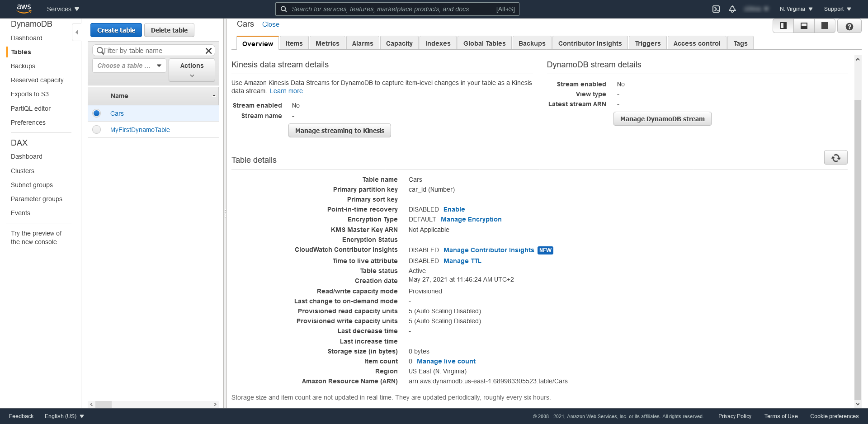The width and height of the screenshot is (868, 424).
Task: Open Manage Encryption link
Action: coord(471,219)
